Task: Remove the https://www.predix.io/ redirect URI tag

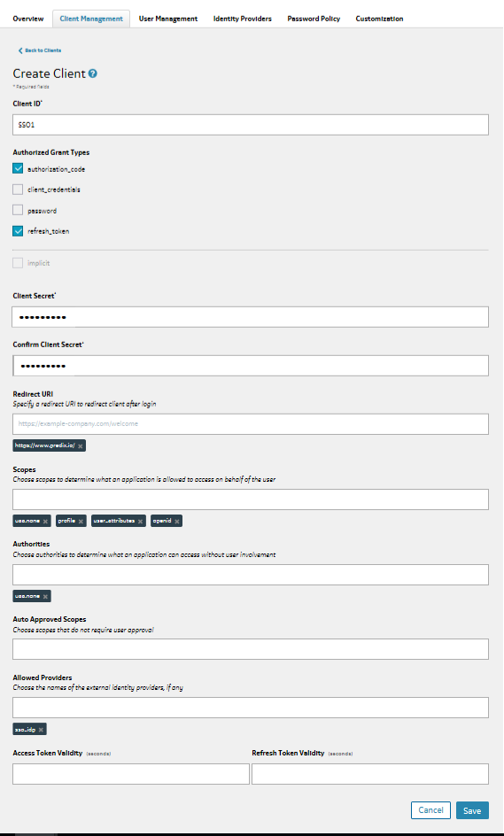Action: click(x=80, y=446)
